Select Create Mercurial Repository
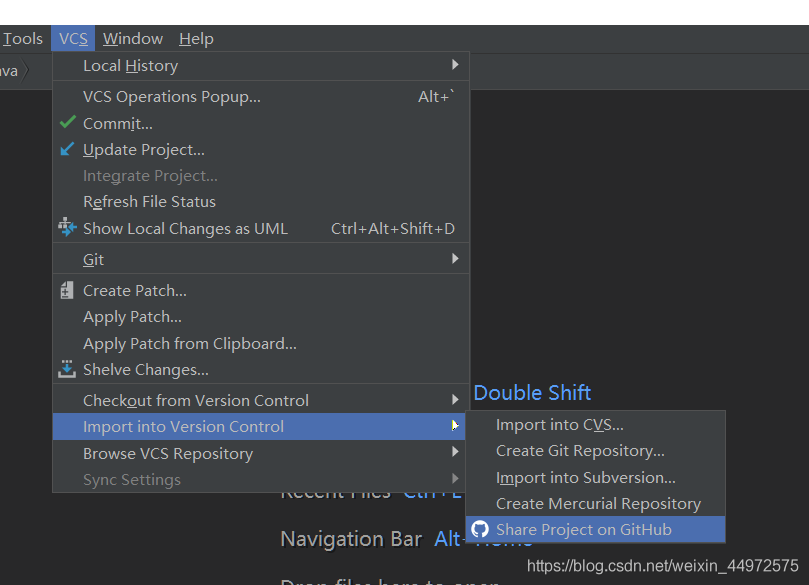This screenshot has width=809, height=585. pyautogui.click(x=595, y=503)
